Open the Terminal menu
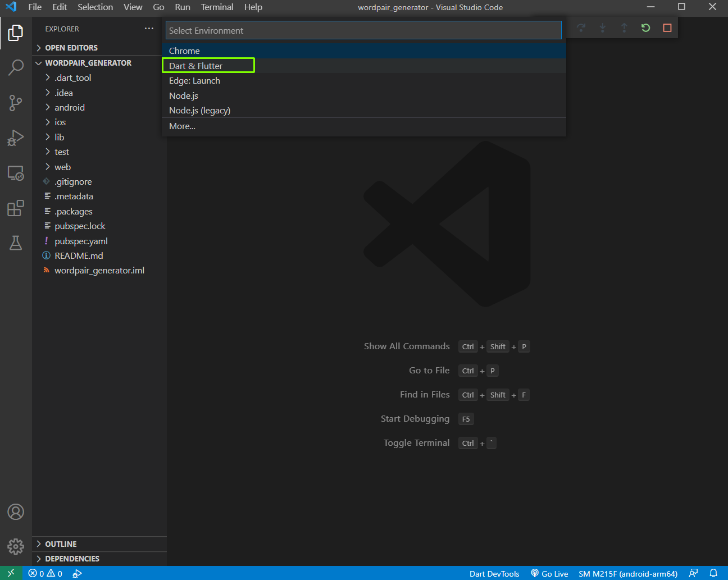Image resolution: width=728 pixels, height=580 pixels. point(217,7)
